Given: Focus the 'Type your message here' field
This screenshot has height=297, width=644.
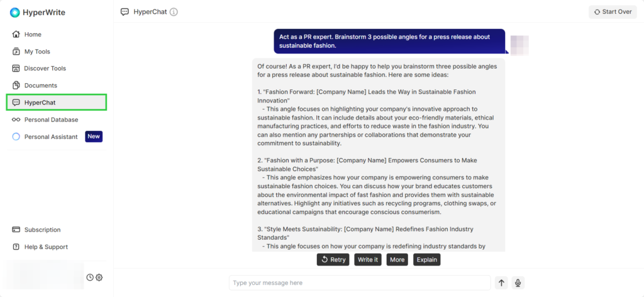Looking at the screenshot, I should click(x=359, y=283).
